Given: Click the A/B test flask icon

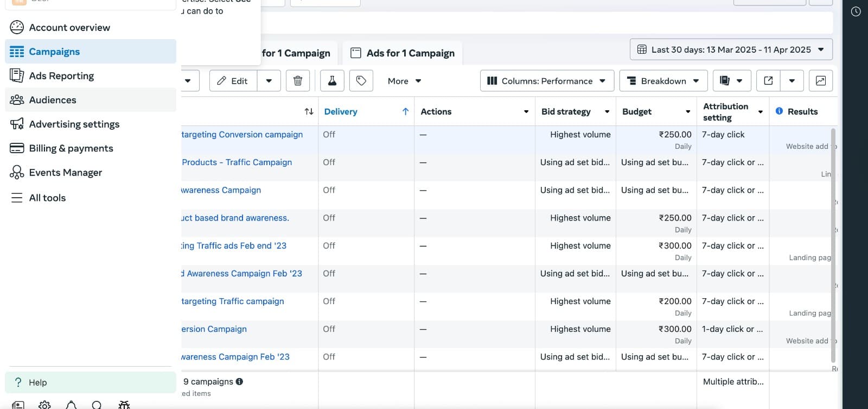Looking at the screenshot, I should click(x=332, y=81).
